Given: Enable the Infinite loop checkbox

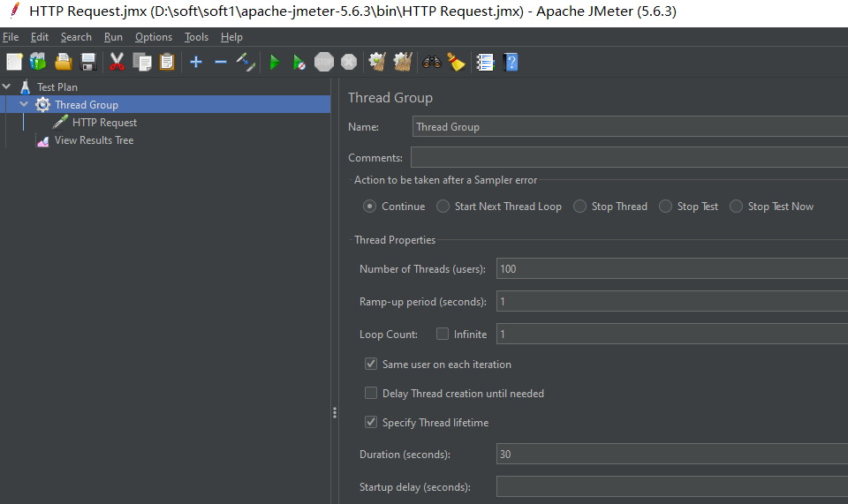Looking at the screenshot, I should [443, 335].
